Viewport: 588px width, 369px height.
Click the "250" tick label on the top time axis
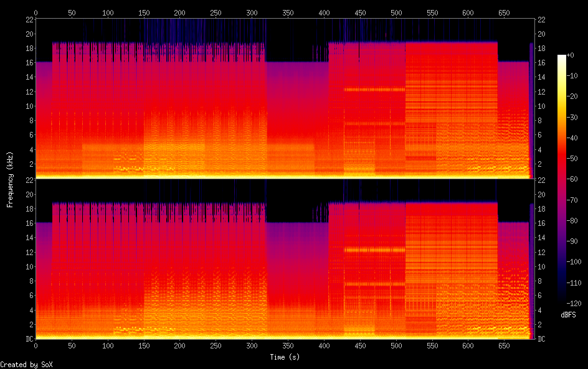(216, 12)
